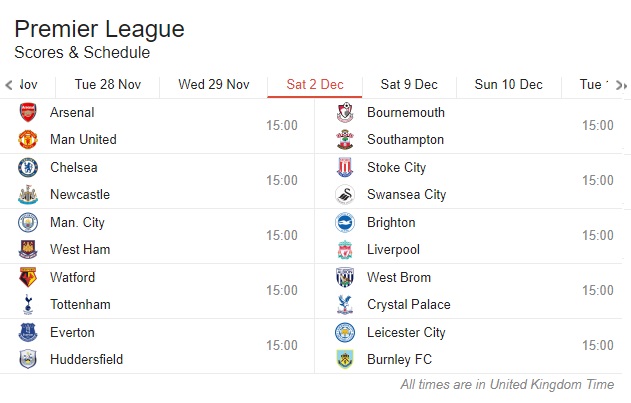Screen dimensions: 631x403
Task: Click the Swansea City swan crest
Action: (x=345, y=194)
